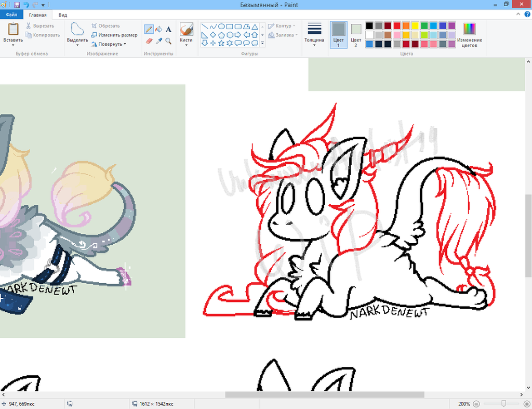The height and width of the screenshot is (409, 532).
Task: Click the zoom out minus button
Action: tap(476, 404)
